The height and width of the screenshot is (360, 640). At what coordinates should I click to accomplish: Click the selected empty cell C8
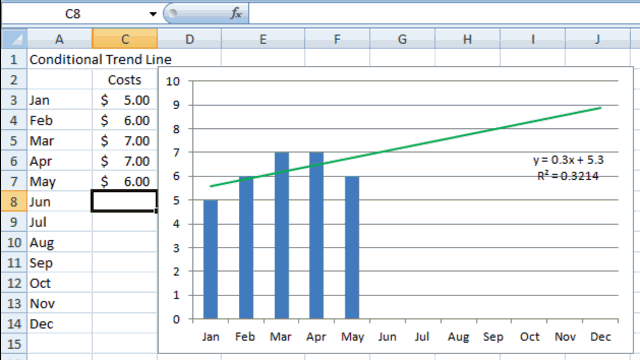[x=124, y=201]
